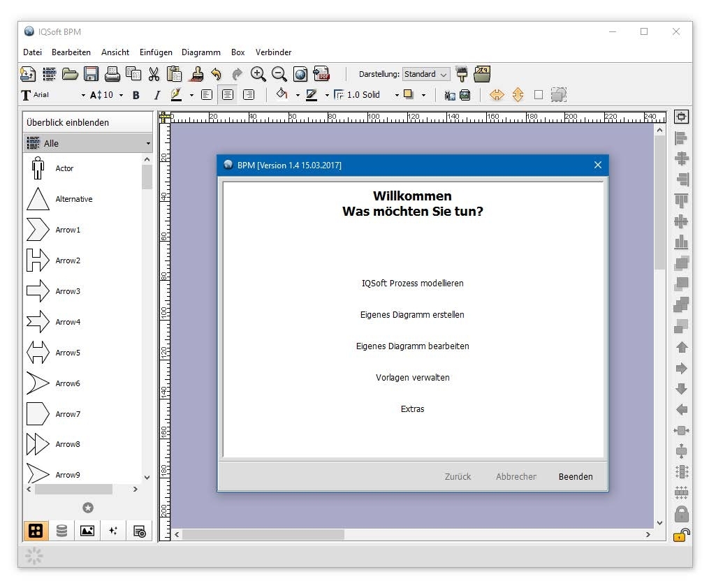The height and width of the screenshot is (588, 716).
Task: Open the Ansicht menu
Action: (x=115, y=52)
